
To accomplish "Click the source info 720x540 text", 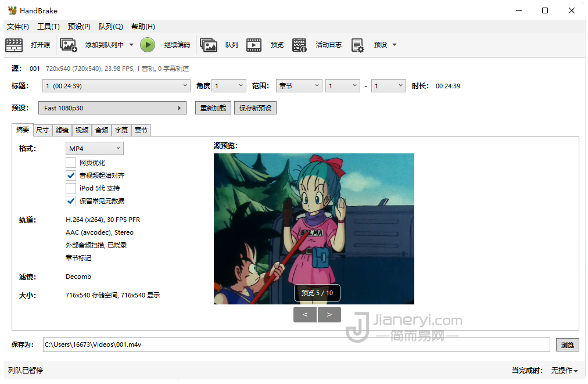I will (x=117, y=69).
